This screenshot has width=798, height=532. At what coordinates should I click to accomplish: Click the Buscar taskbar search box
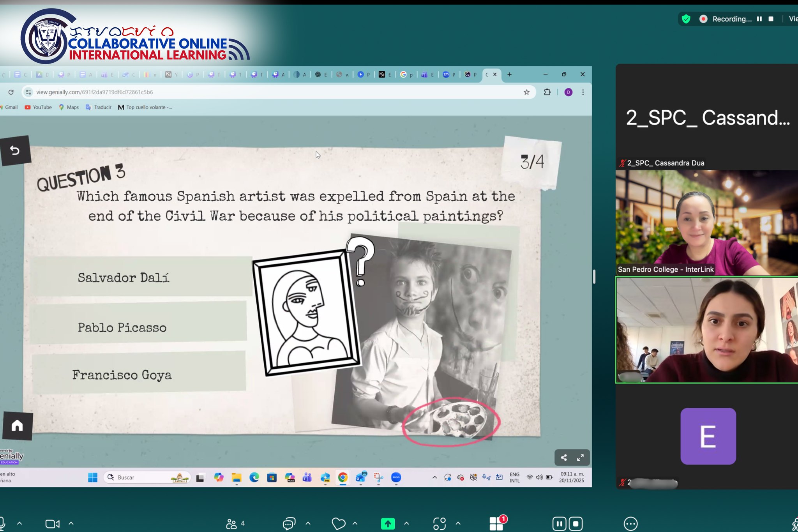[147, 477]
